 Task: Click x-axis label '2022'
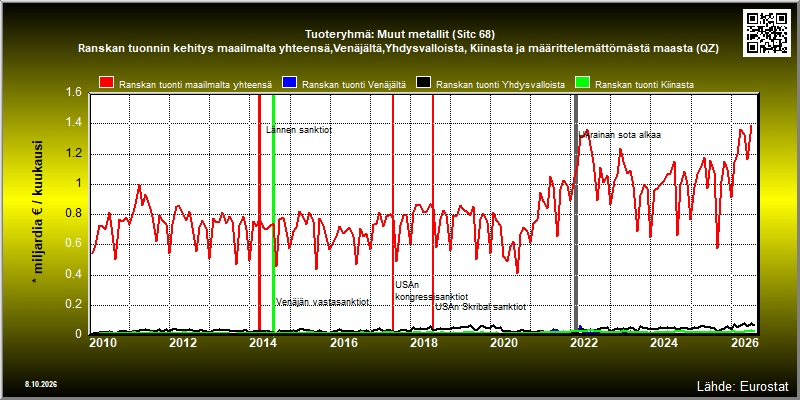tap(583, 342)
